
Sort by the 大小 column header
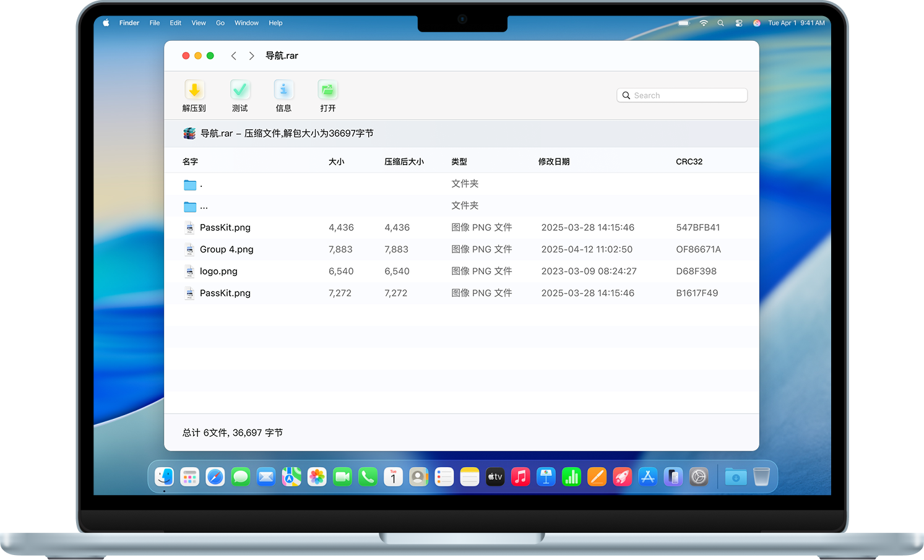click(336, 162)
